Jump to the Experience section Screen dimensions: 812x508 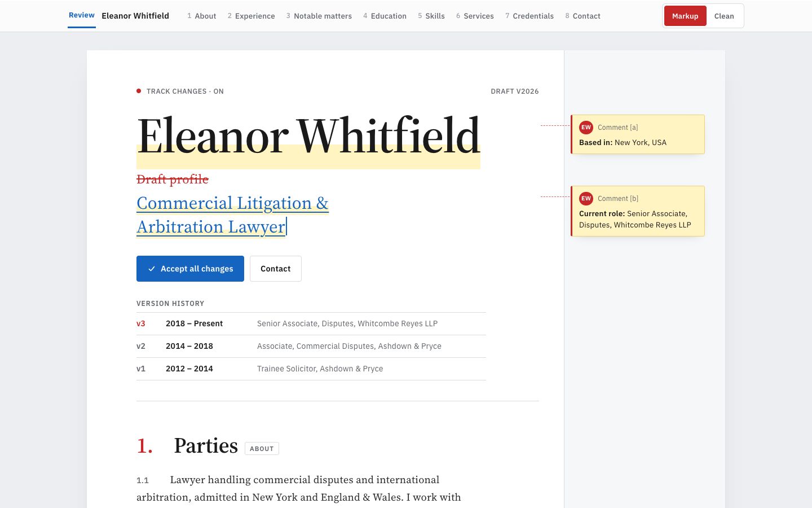(x=251, y=16)
